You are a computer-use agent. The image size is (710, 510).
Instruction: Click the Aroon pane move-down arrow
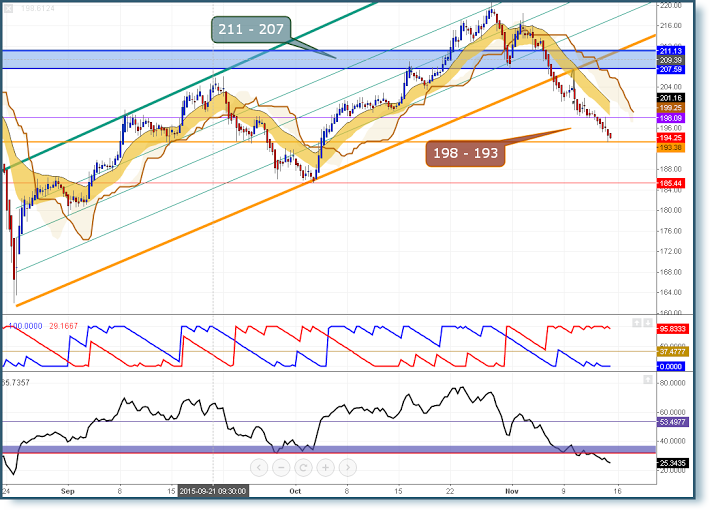click(x=648, y=322)
